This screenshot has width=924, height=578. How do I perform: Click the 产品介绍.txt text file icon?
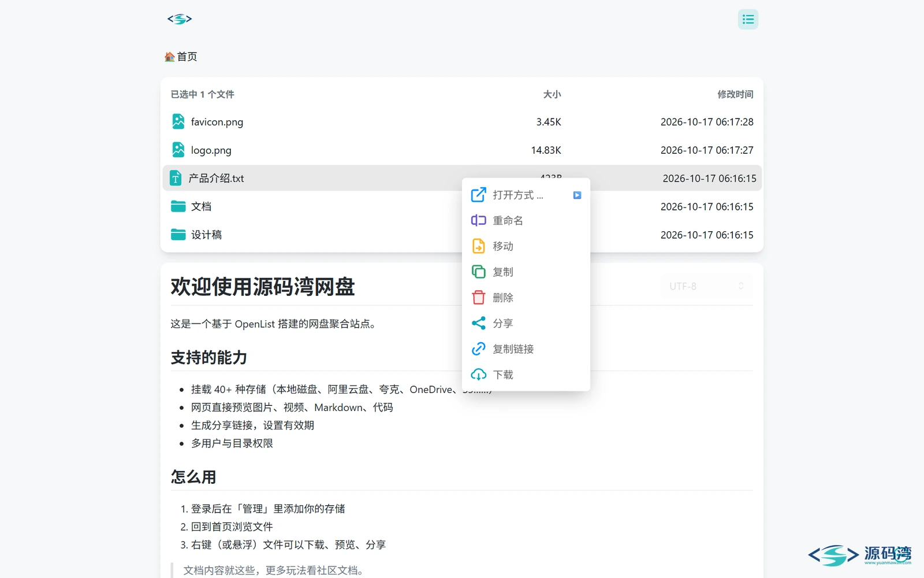pos(176,178)
